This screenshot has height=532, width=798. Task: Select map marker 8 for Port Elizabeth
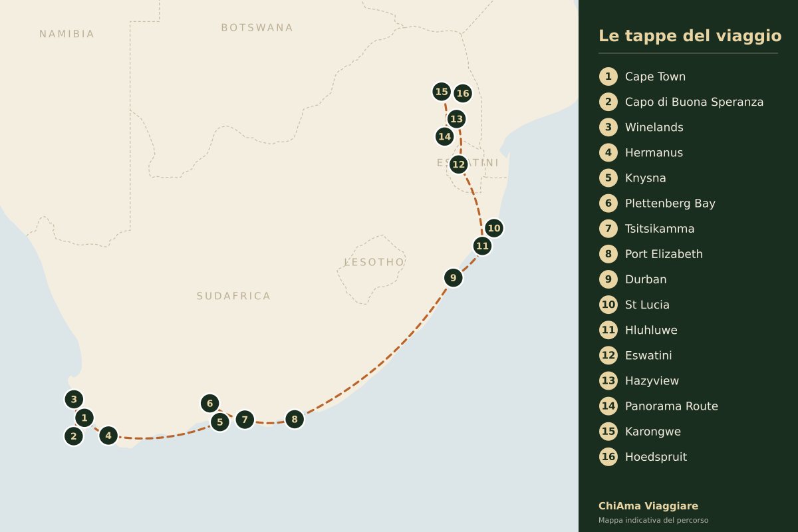295,420
